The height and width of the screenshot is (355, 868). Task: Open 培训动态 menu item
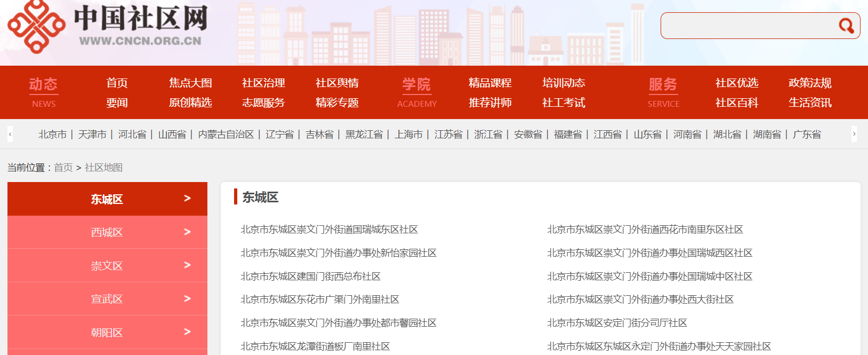tap(564, 83)
